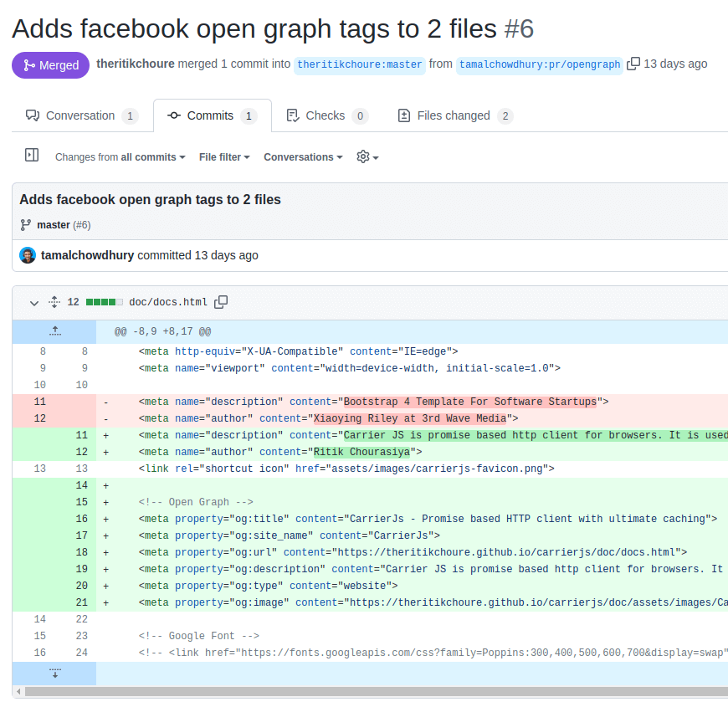Switch to the Conversation tab
The image size is (728, 707).
pyautogui.click(x=82, y=115)
